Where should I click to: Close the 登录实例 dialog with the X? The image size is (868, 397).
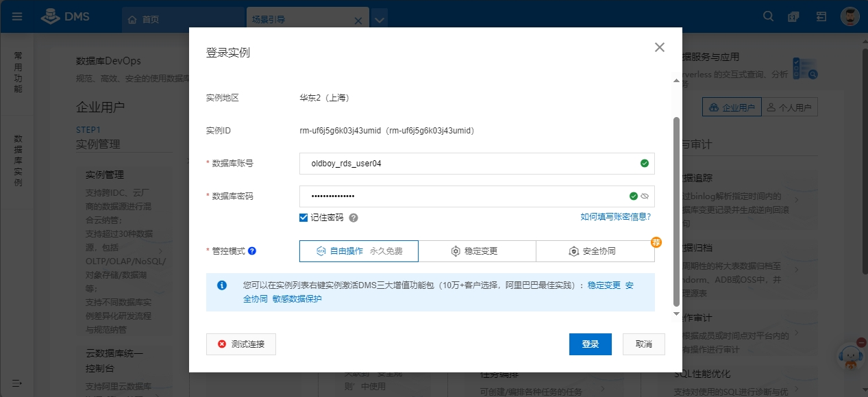[660, 47]
